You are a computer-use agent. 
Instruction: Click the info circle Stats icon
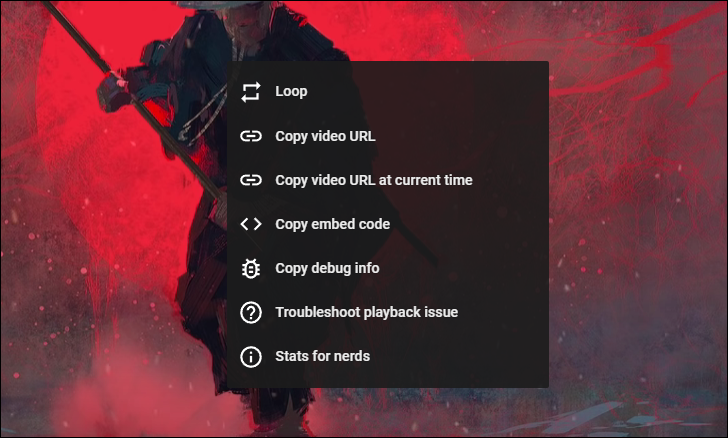pos(251,357)
